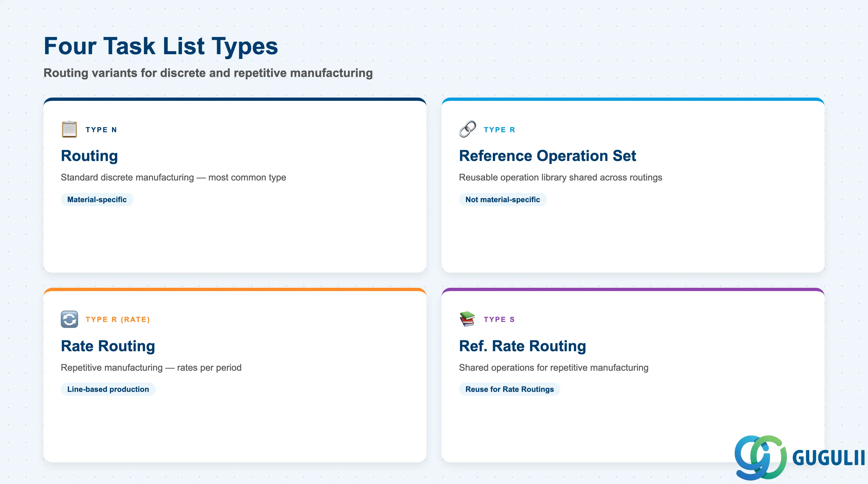Click the purple 'TYPE S' label
The image size is (868, 484).
(x=499, y=320)
